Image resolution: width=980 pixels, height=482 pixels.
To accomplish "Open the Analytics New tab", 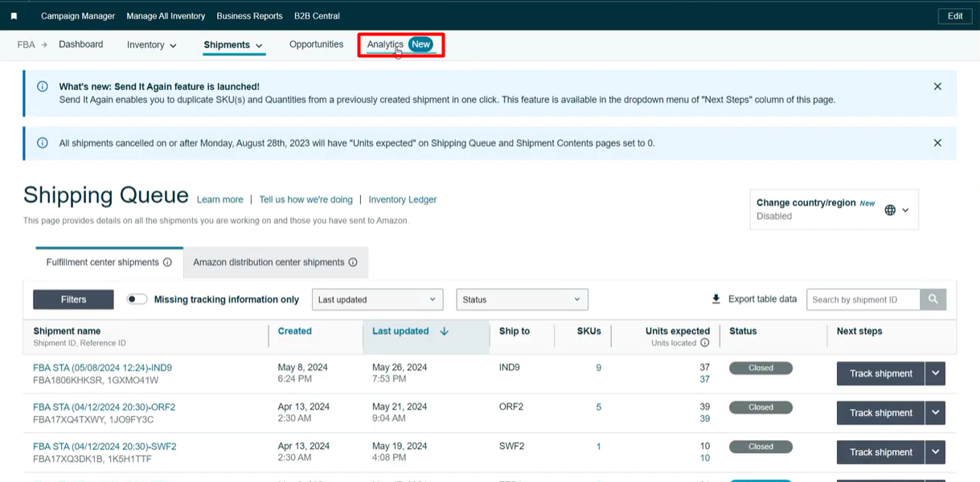I will [400, 44].
